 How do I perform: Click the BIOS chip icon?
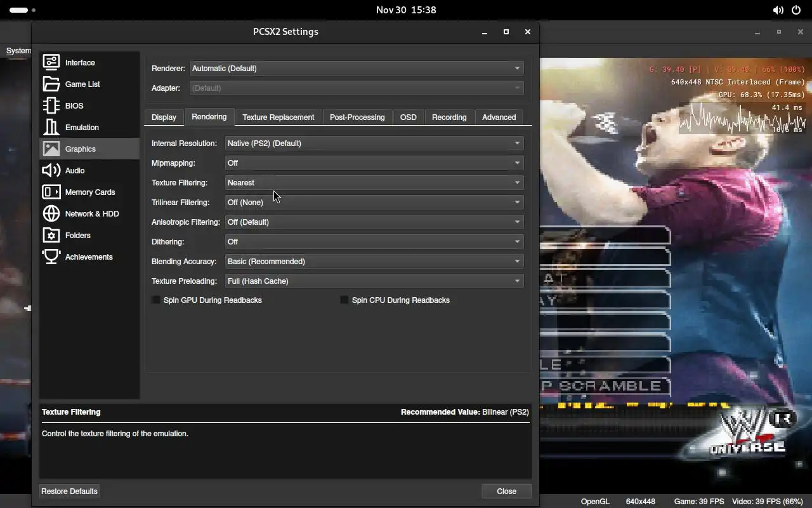coord(51,105)
